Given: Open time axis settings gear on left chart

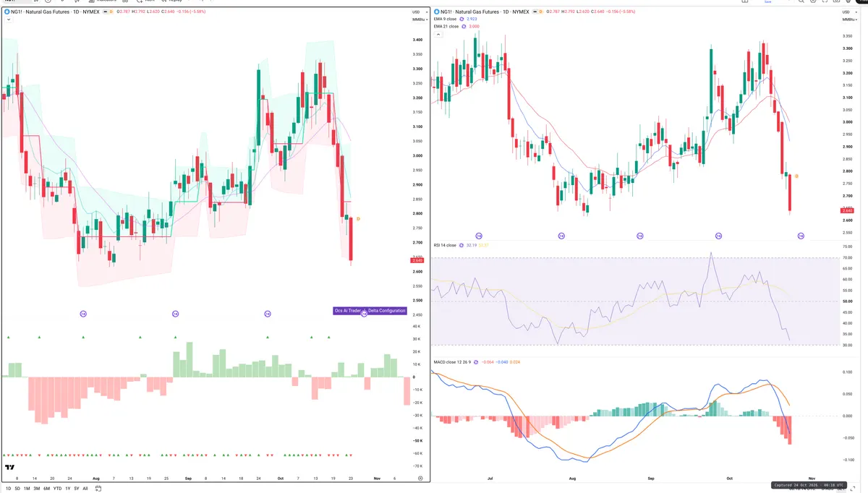Looking at the screenshot, I should (420, 479).
